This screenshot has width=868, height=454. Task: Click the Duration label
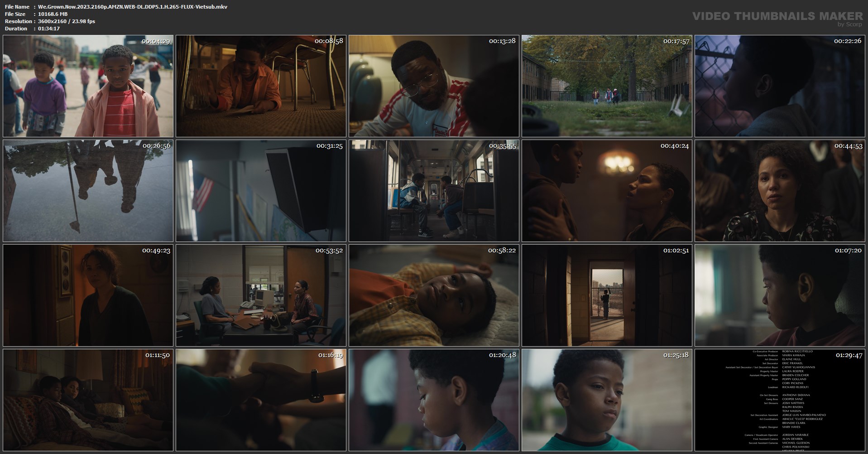[16, 29]
